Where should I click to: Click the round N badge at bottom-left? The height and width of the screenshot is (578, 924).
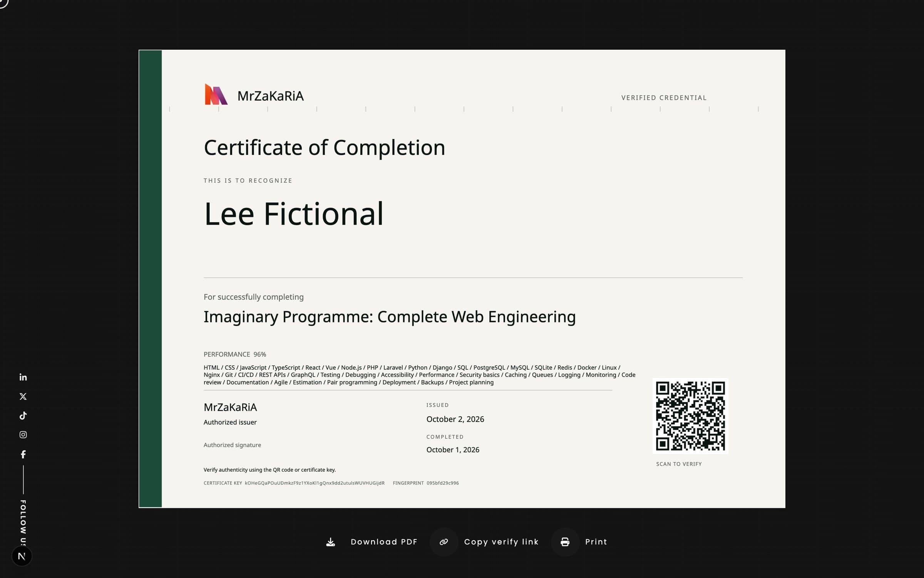tap(22, 556)
